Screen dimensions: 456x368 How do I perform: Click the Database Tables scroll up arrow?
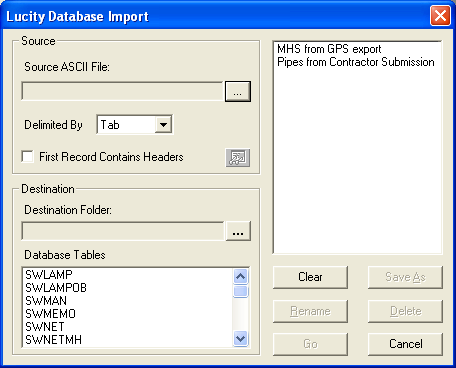pyautogui.click(x=241, y=276)
